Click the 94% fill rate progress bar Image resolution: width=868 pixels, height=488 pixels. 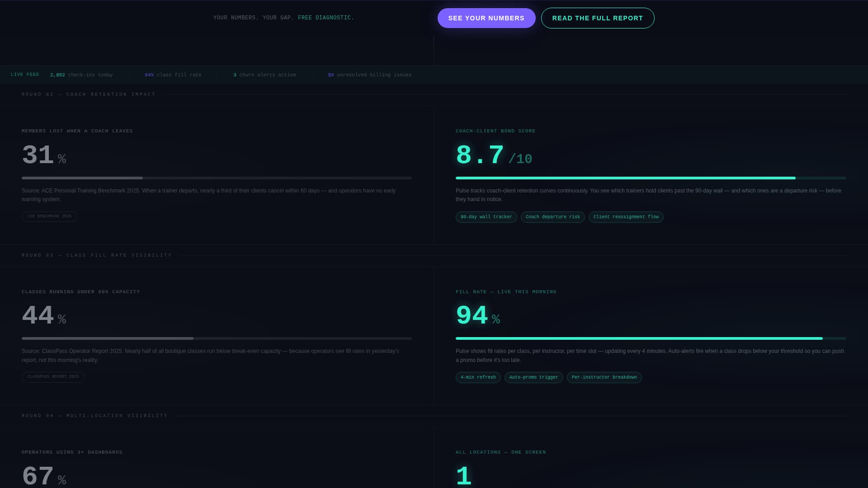(651, 338)
